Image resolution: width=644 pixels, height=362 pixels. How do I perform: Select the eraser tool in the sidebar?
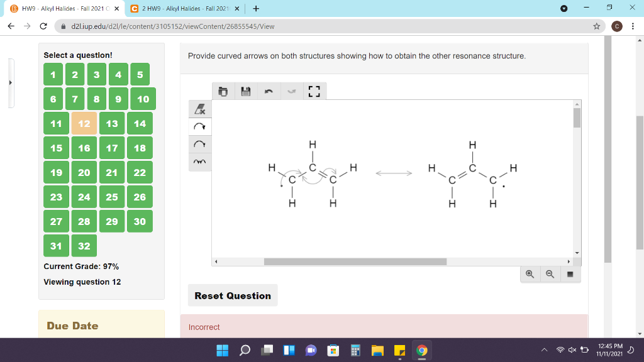coord(200,109)
